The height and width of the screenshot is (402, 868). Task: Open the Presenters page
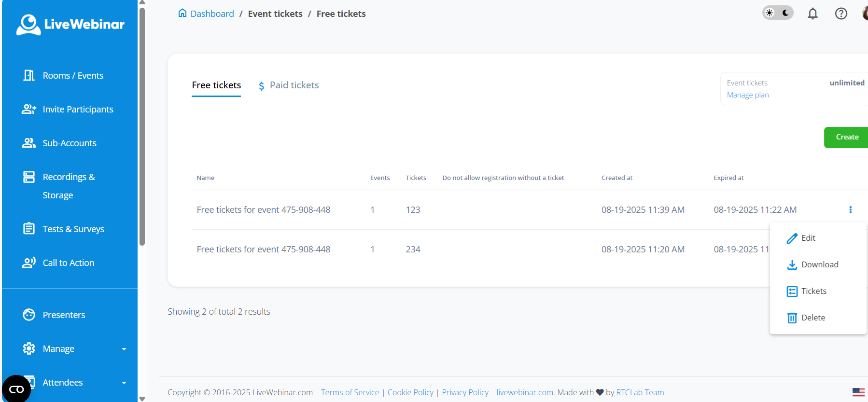coord(64,315)
